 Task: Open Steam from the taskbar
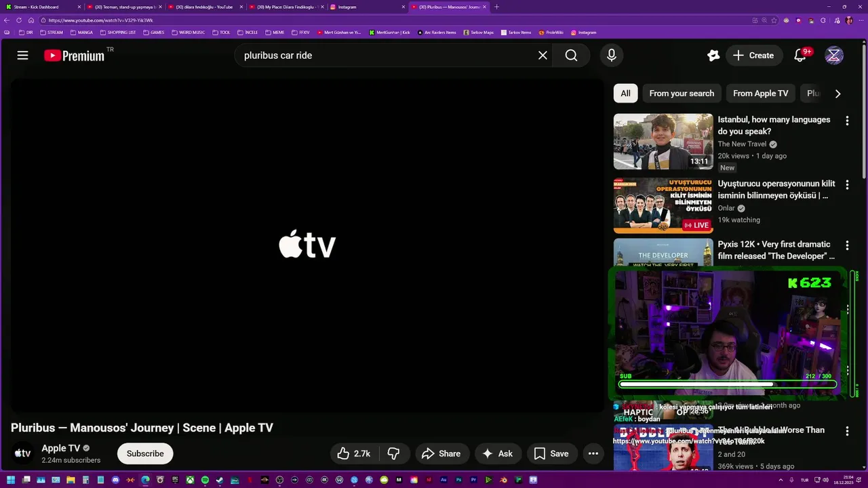tap(219, 481)
